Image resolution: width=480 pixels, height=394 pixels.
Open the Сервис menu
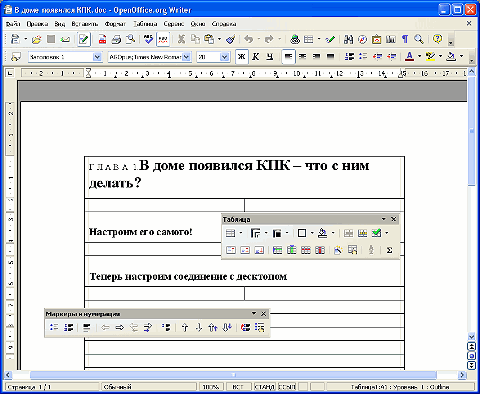pyautogui.click(x=174, y=24)
